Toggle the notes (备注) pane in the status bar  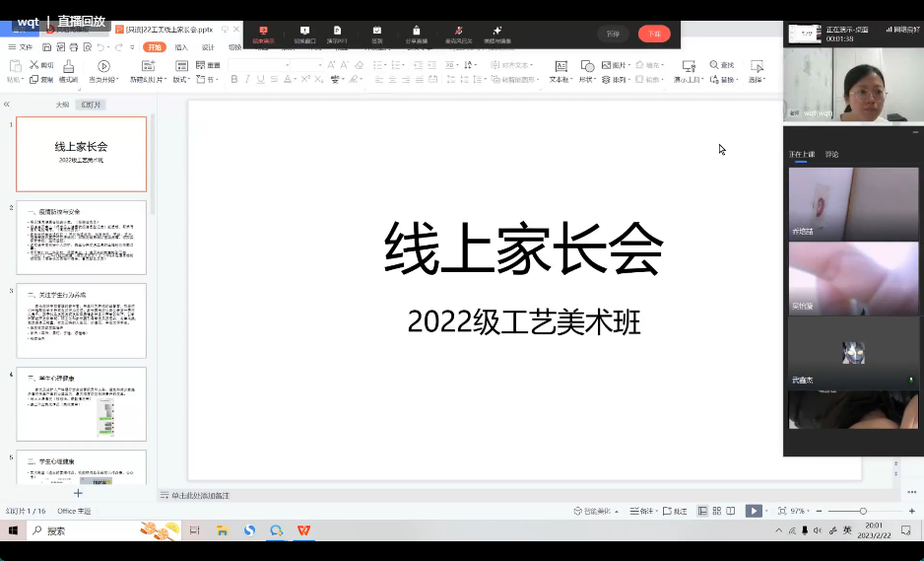641,511
